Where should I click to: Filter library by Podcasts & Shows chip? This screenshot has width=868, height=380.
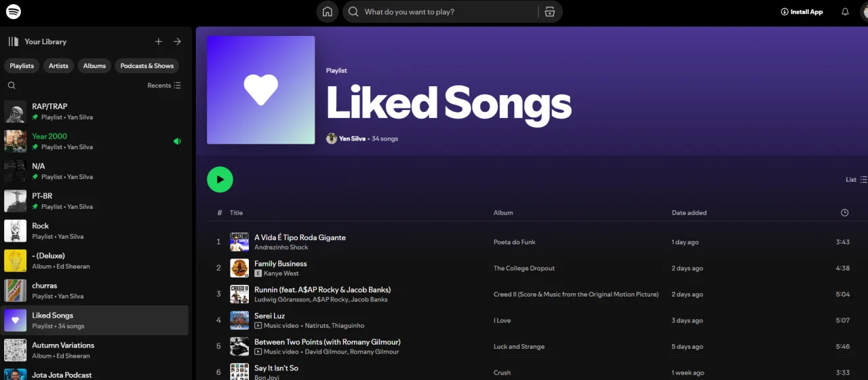click(147, 66)
